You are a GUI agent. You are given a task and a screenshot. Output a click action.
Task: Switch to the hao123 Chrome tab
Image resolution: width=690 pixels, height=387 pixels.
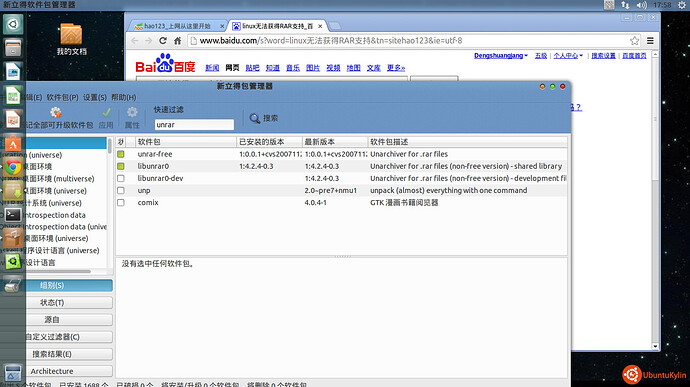pos(176,26)
